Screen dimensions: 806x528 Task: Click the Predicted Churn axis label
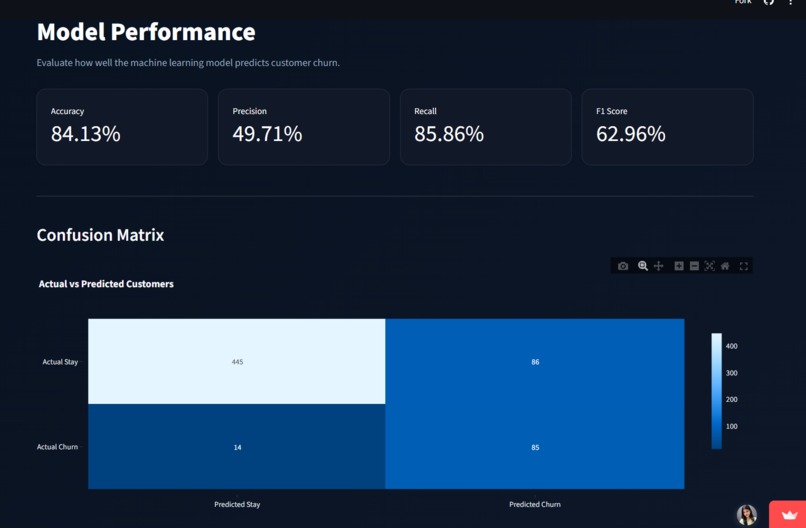[535, 504]
